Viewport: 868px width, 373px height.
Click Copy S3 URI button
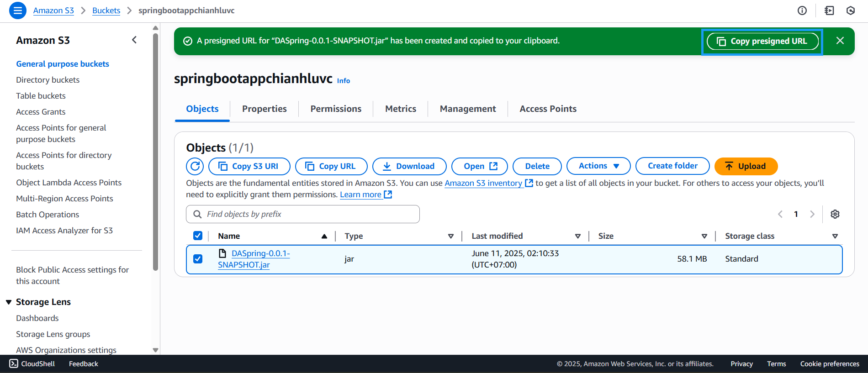point(249,166)
